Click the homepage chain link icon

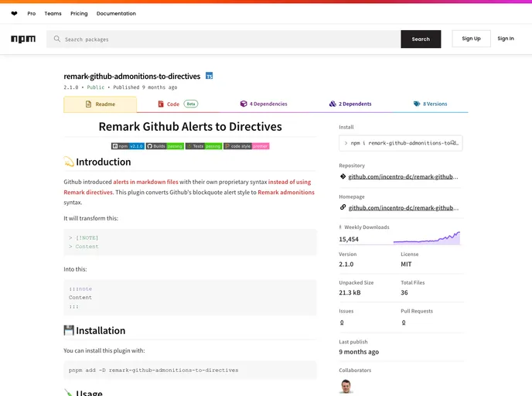343,207
